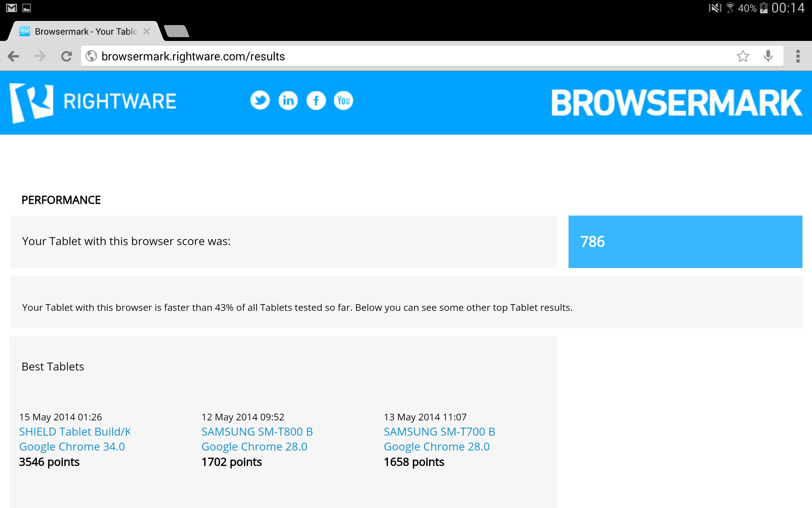The width and height of the screenshot is (812, 508).
Task: Bookmark page with the star icon
Action: (743, 56)
